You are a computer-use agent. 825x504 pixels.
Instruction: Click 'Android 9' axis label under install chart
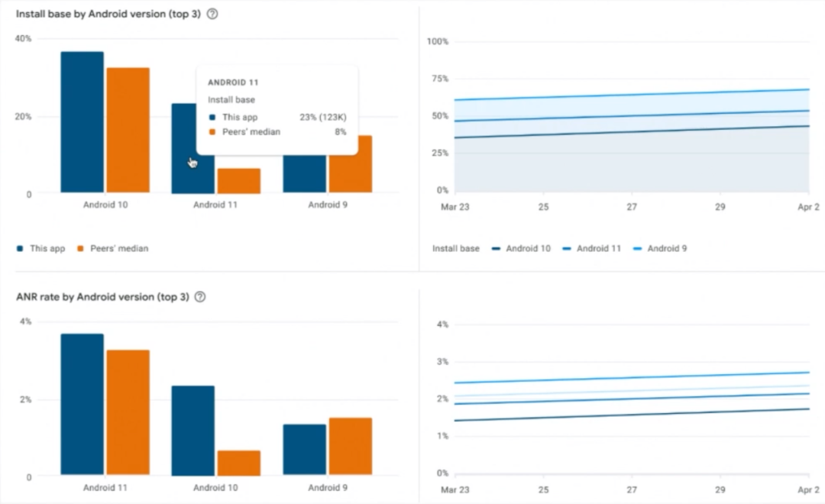click(328, 205)
